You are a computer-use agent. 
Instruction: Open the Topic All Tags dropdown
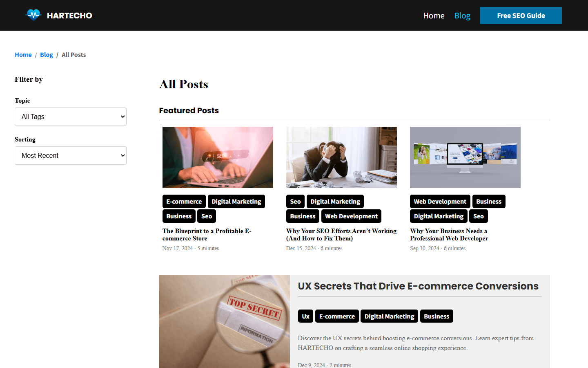(x=71, y=117)
